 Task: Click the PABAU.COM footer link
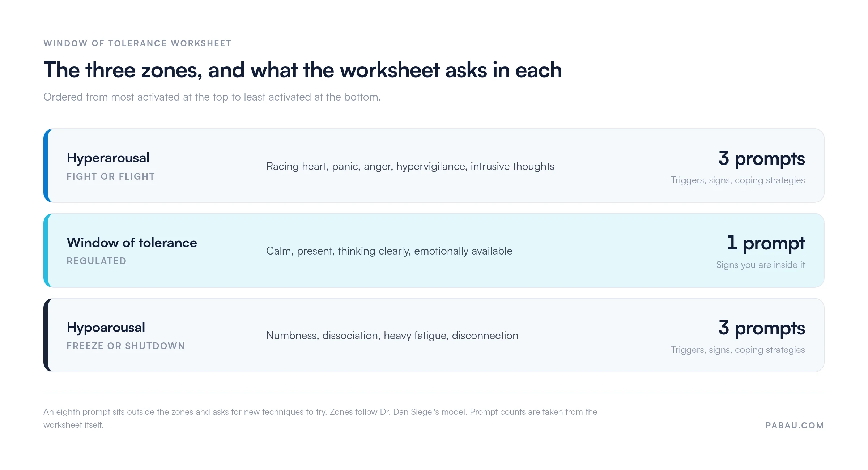coord(795,426)
